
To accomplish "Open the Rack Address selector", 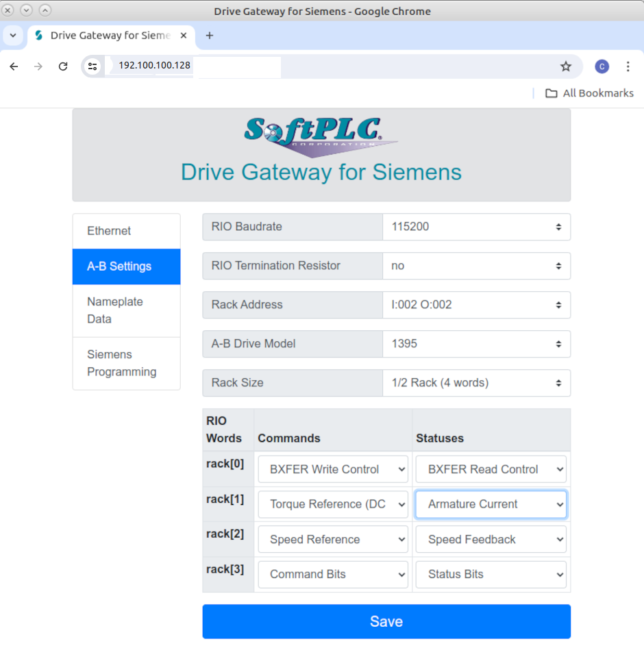I will click(x=476, y=305).
